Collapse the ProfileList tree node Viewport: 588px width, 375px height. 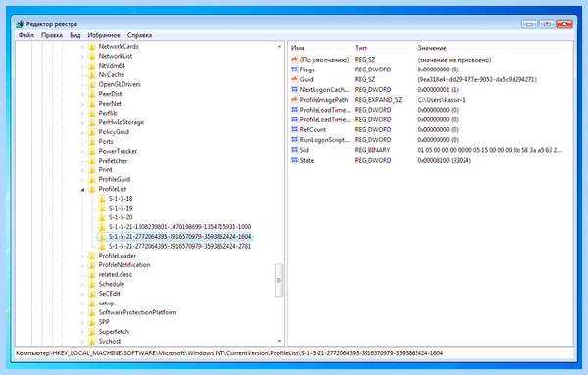(82, 190)
